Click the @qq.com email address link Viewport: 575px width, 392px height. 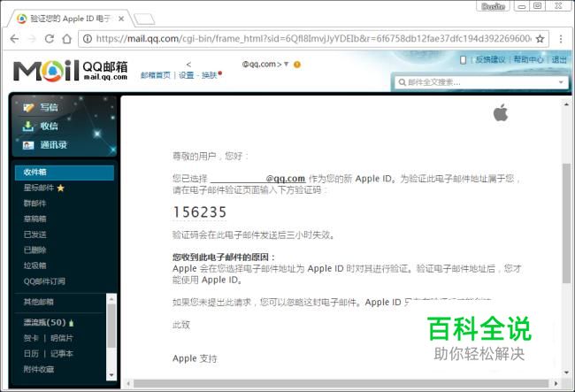[257, 179]
